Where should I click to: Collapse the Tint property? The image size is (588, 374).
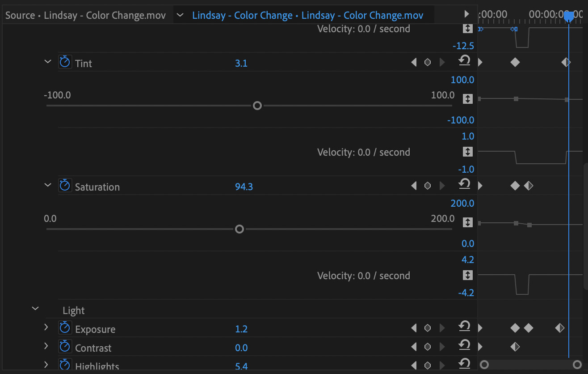point(48,62)
